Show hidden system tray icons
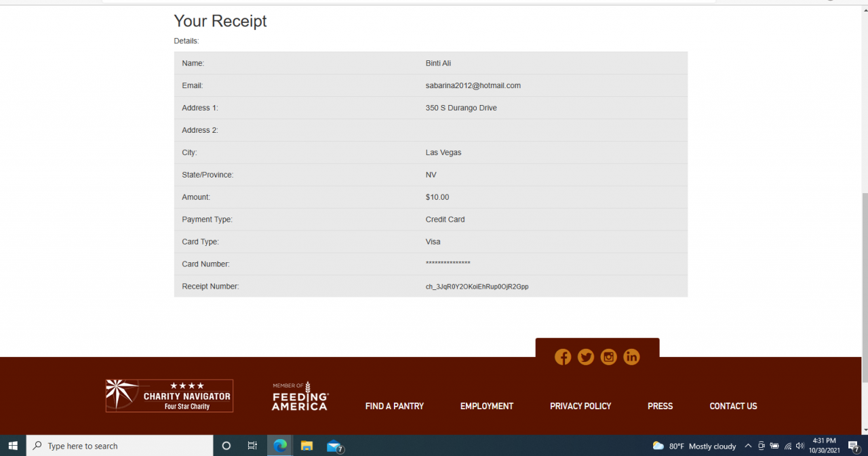The width and height of the screenshot is (868, 456). (748, 446)
